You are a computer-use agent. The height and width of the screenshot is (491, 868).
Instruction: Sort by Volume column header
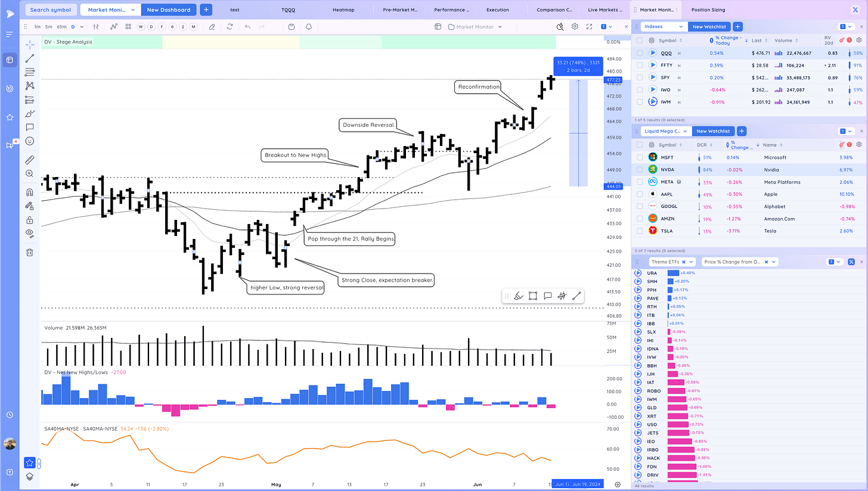(x=783, y=41)
